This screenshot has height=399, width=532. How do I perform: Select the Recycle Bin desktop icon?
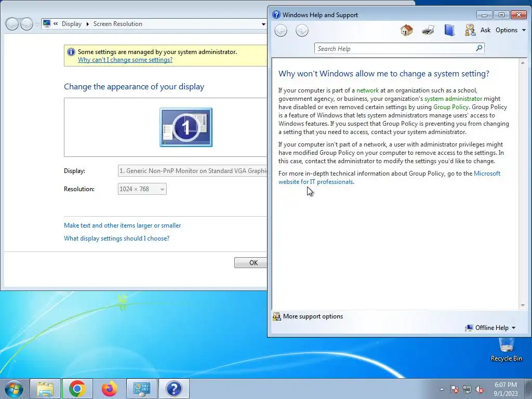click(506, 350)
